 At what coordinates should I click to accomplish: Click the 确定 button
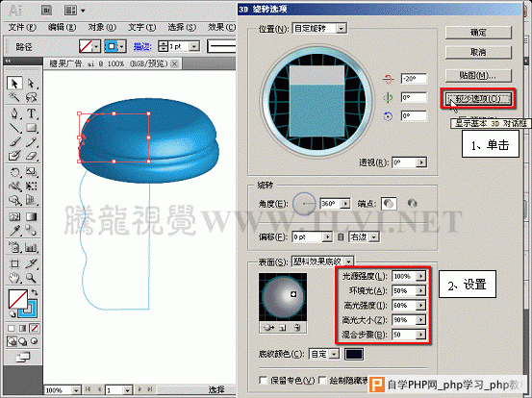(x=478, y=33)
